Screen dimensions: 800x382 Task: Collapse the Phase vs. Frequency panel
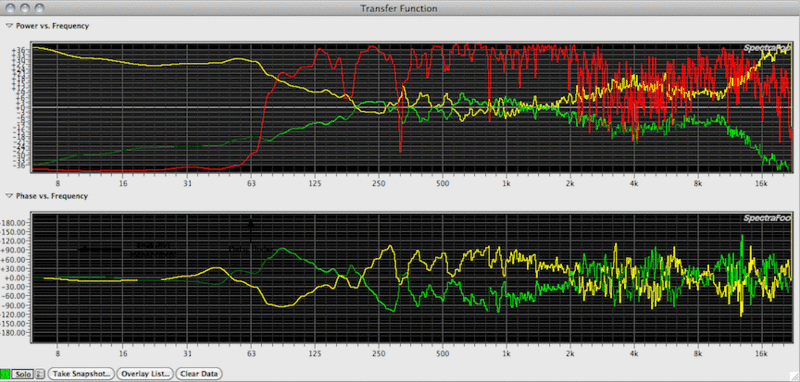point(9,196)
